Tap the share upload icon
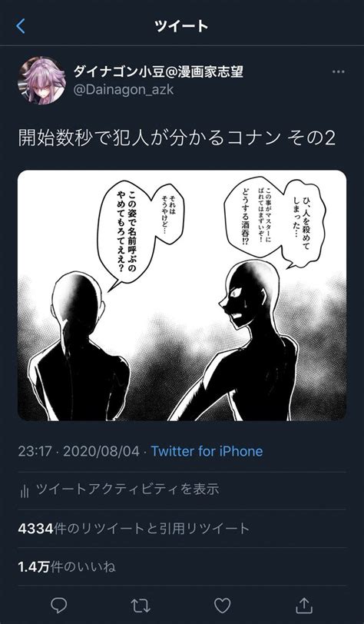Screen dimensions: 364x624 pos(304,605)
